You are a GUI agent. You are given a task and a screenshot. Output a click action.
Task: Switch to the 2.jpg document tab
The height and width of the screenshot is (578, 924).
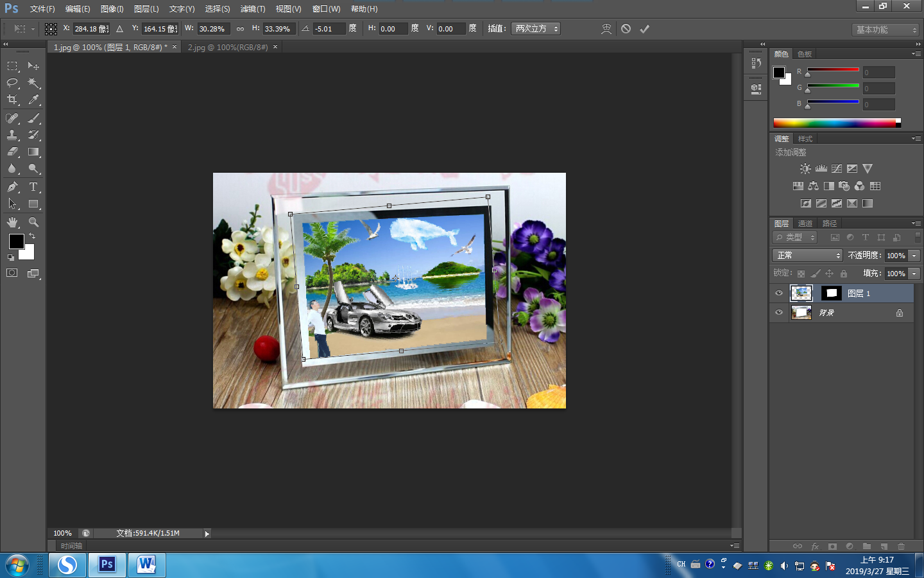[x=228, y=48]
